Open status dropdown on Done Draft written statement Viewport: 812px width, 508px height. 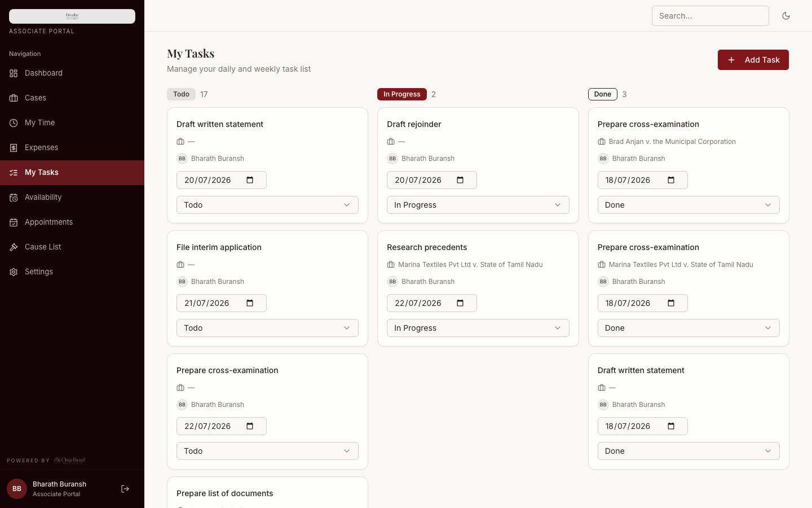(689, 451)
